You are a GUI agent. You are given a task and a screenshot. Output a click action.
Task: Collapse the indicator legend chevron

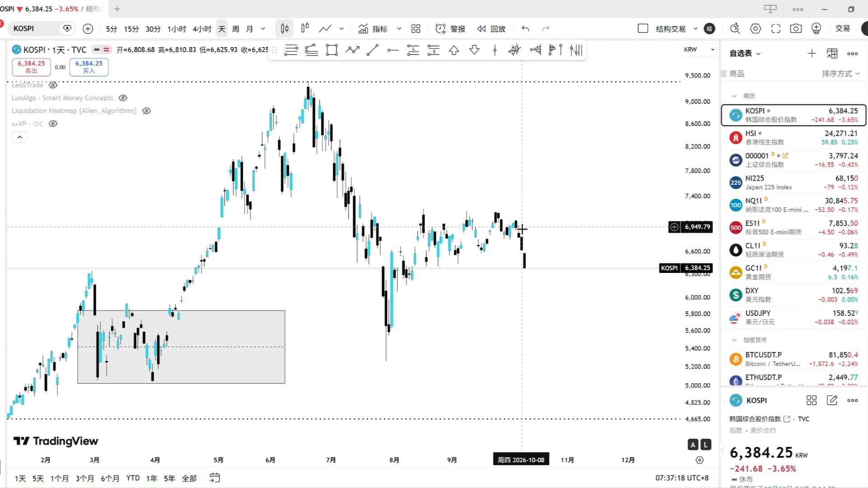19,137
